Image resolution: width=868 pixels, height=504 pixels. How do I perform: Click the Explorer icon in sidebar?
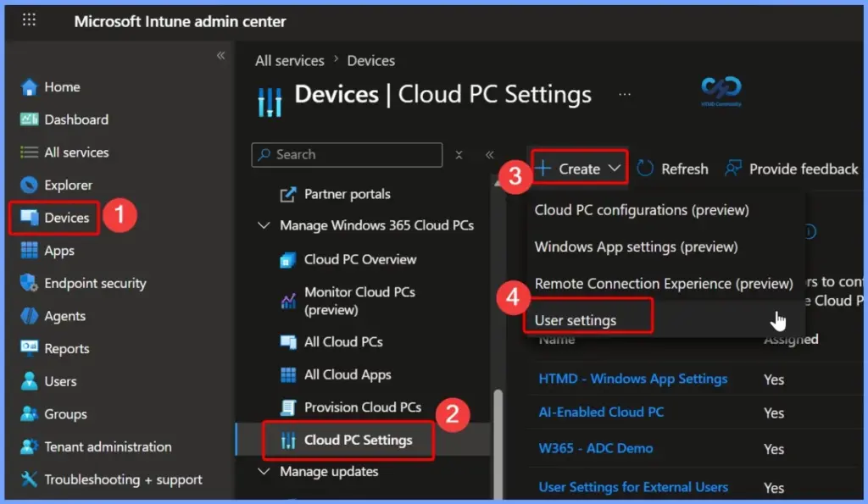(29, 185)
